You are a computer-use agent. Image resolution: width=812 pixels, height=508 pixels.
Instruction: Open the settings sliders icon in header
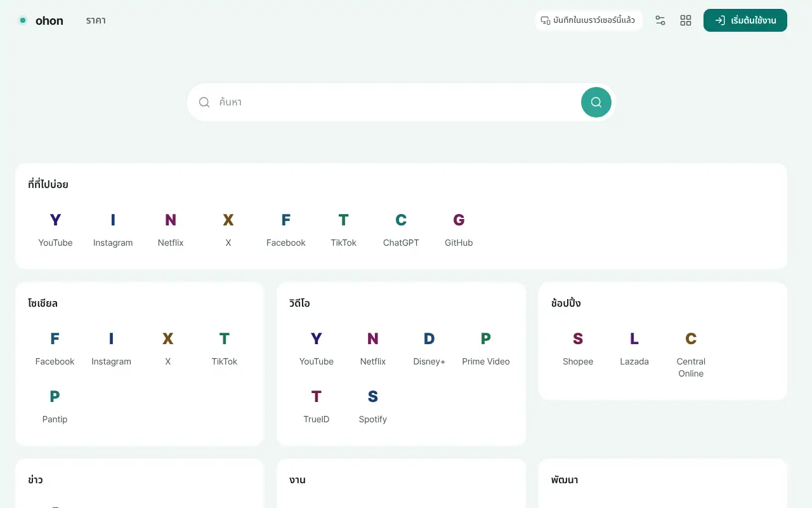[660, 20]
